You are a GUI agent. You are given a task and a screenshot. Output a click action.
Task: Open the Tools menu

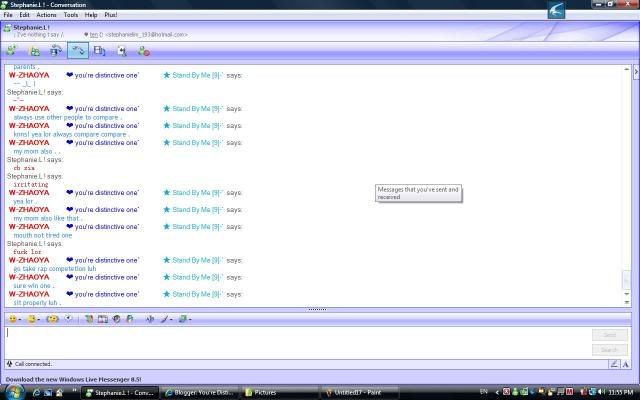click(x=71, y=15)
